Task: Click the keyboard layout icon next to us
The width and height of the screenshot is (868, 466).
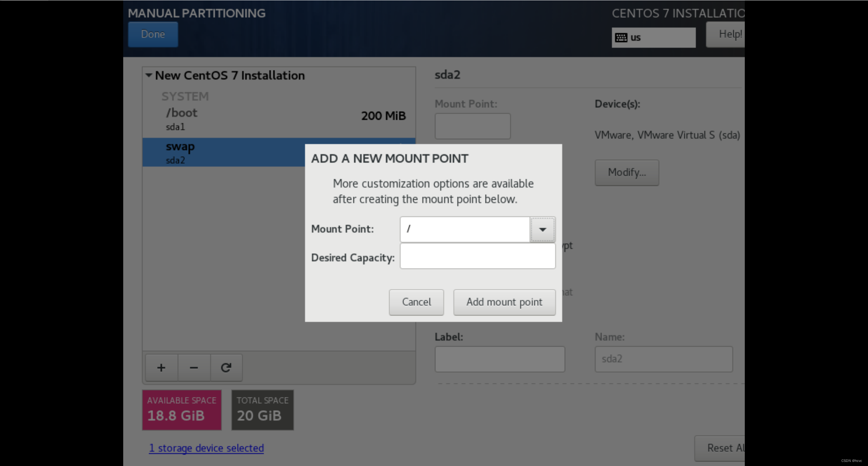Action: tap(621, 38)
